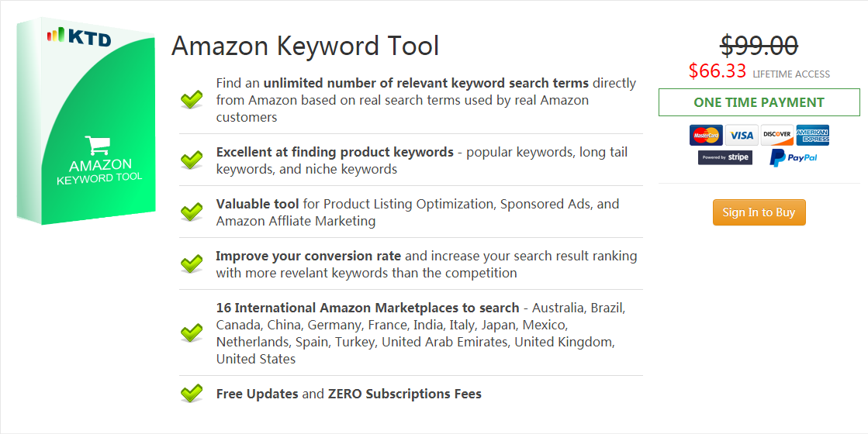The image size is (868, 434).
Task: Click the ONE TIME PAYMENT box
Action: coord(759,102)
